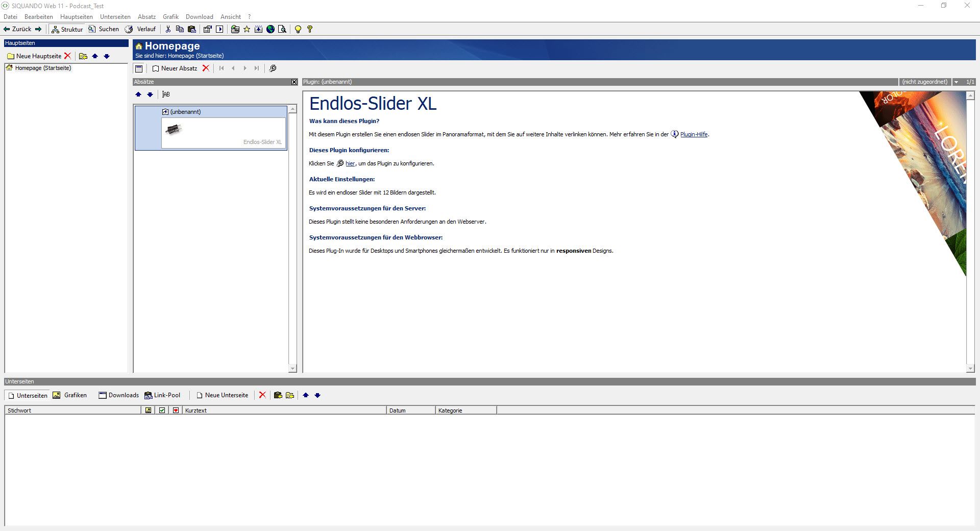Switch to the Link-Pool tab
The height and width of the screenshot is (531, 980).
(x=162, y=395)
